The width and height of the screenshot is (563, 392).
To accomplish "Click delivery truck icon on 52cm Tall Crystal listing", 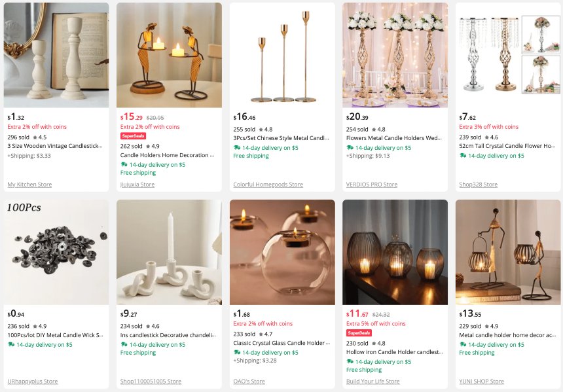I will tap(463, 156).
